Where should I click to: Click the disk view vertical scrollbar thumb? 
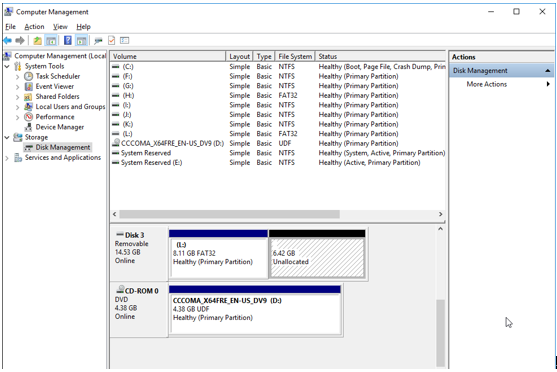[x=440, y=333]
